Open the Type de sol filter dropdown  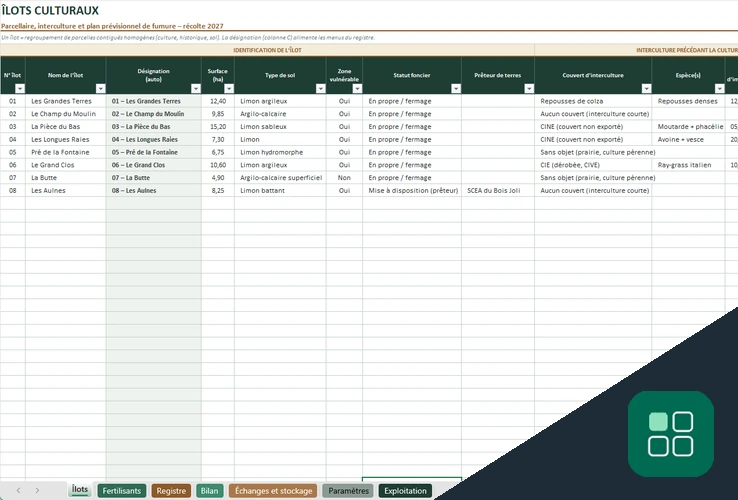point(321,89)
